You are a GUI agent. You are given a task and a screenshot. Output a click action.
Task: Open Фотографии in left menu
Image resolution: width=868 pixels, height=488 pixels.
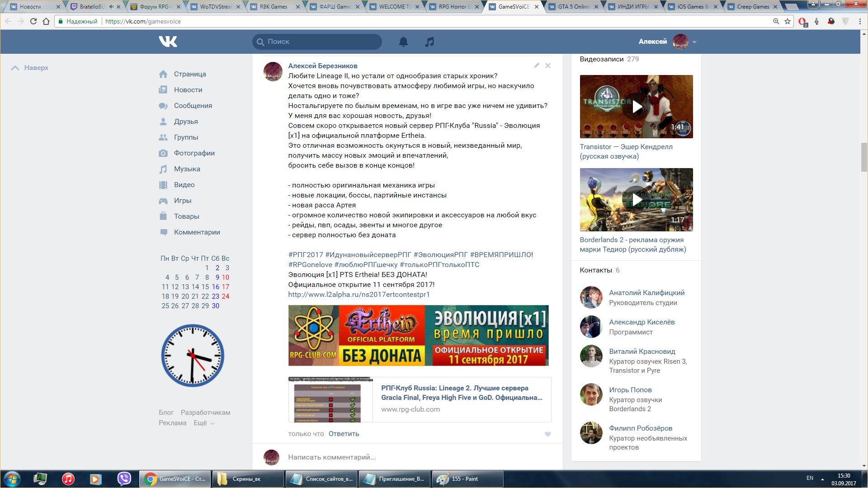click(x=194, y=153)
